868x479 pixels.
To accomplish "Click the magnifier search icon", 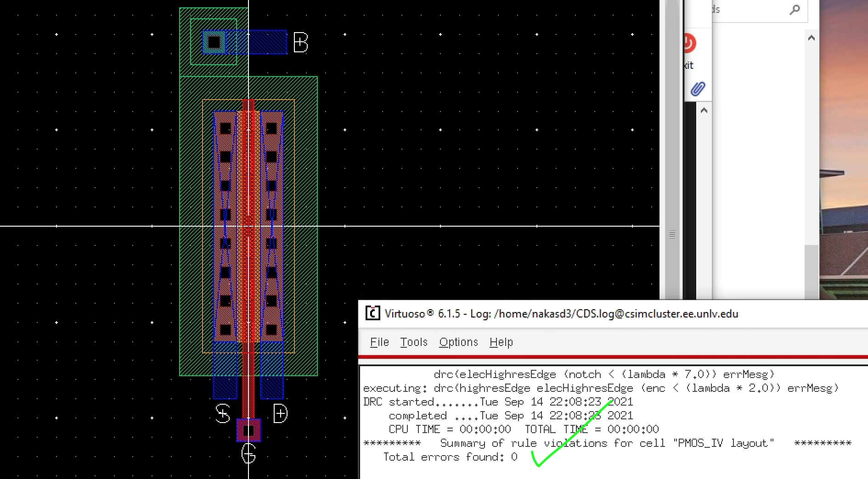I will click(x=795, y=10).
